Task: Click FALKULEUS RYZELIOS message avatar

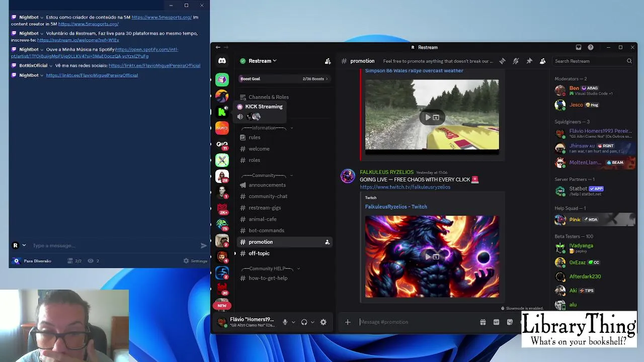Action: (348, 176)
